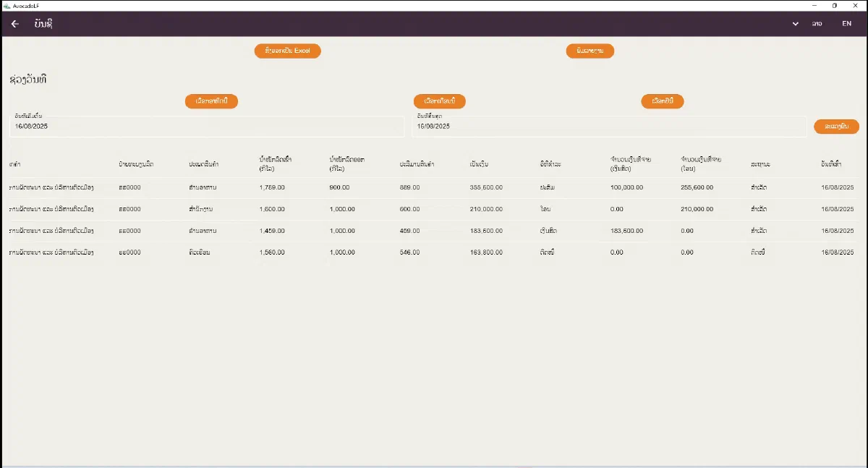
Task: Select the 889.00 cell
Action: click(x=409, y=187)
